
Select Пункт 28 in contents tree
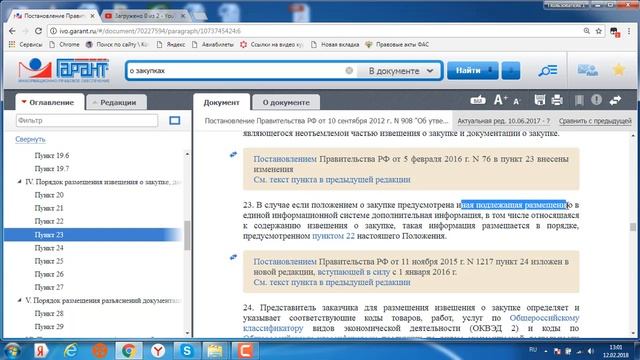click(49, 313)
